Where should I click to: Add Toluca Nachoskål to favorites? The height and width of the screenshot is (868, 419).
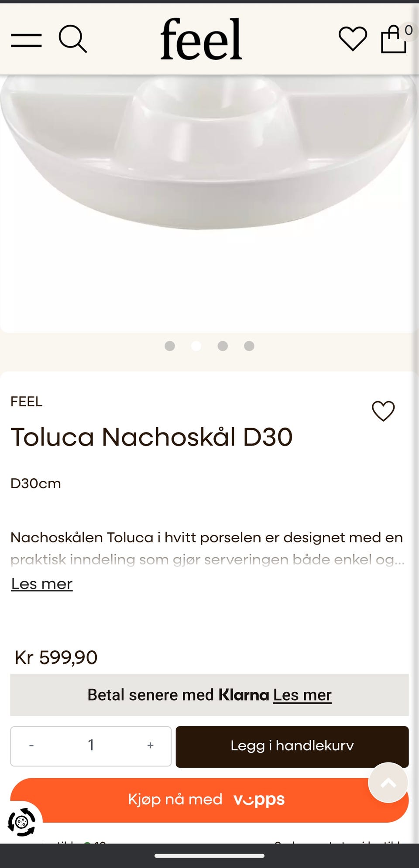click(383, 411)
